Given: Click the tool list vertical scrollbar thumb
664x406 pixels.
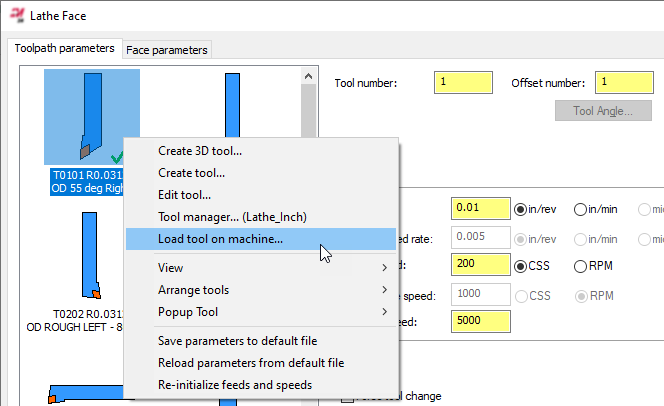Looking at the screenshot, I should click(x=308, y=111).
